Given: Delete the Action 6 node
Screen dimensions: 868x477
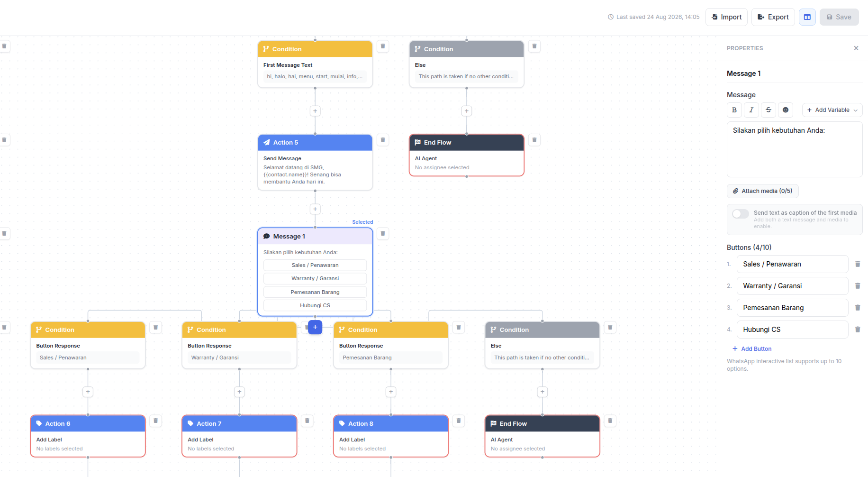Looking at the screenshot, I should 155,421.
